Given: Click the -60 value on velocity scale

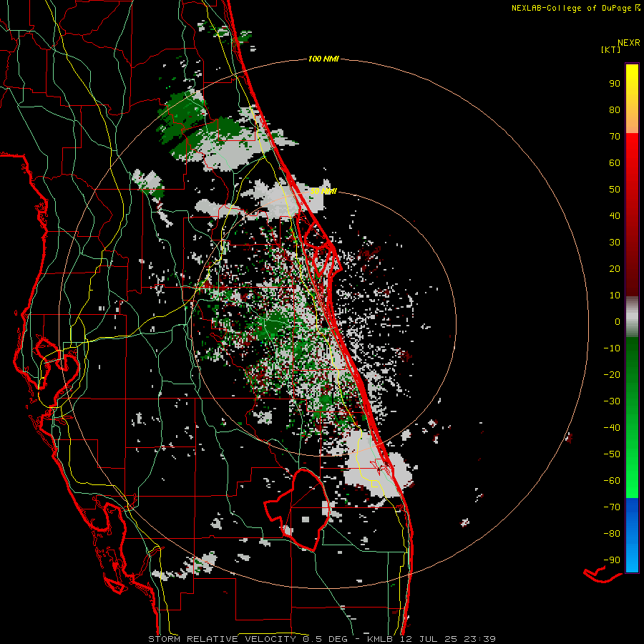Looking at the screenshot, I should point(612,481).
